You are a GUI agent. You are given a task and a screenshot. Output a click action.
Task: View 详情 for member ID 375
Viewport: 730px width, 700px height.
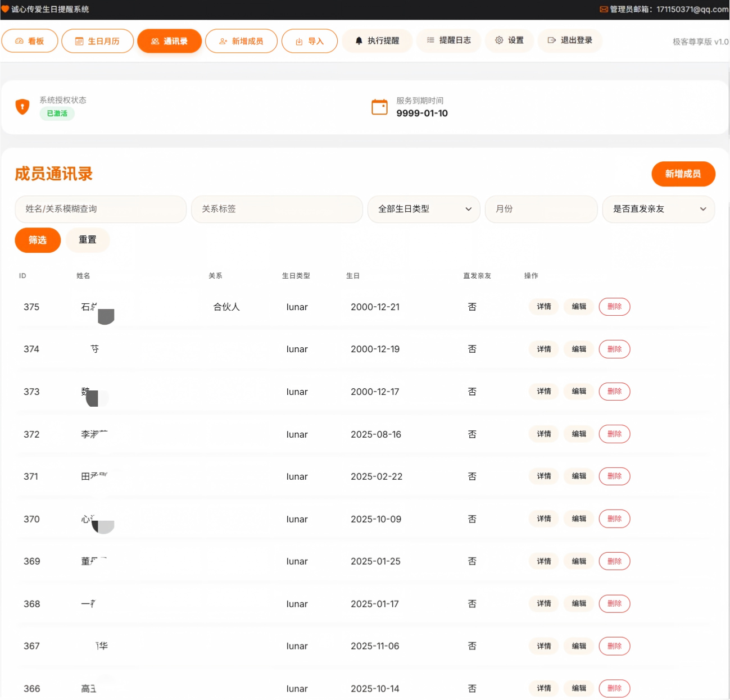click(x=544, y=307)
